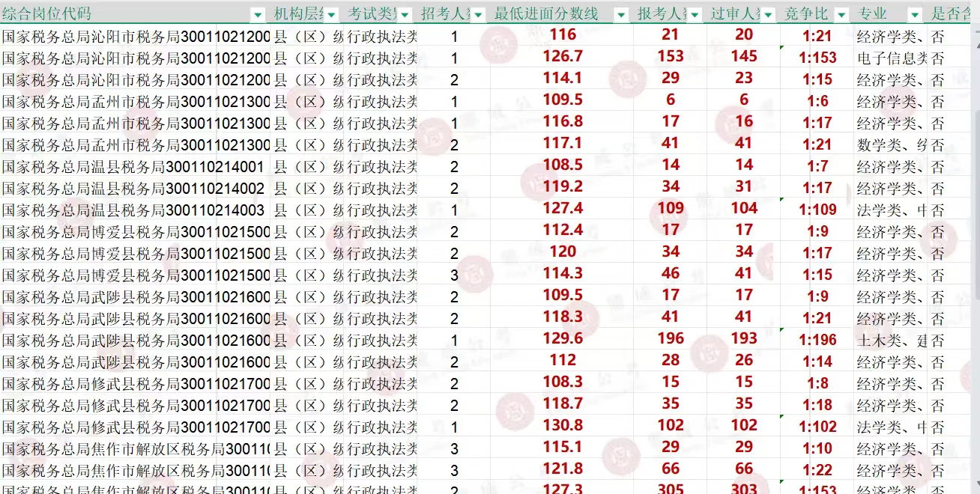Select the 竞争比 cell 1:18
This screenshot has width=980, height=494.
817,405
